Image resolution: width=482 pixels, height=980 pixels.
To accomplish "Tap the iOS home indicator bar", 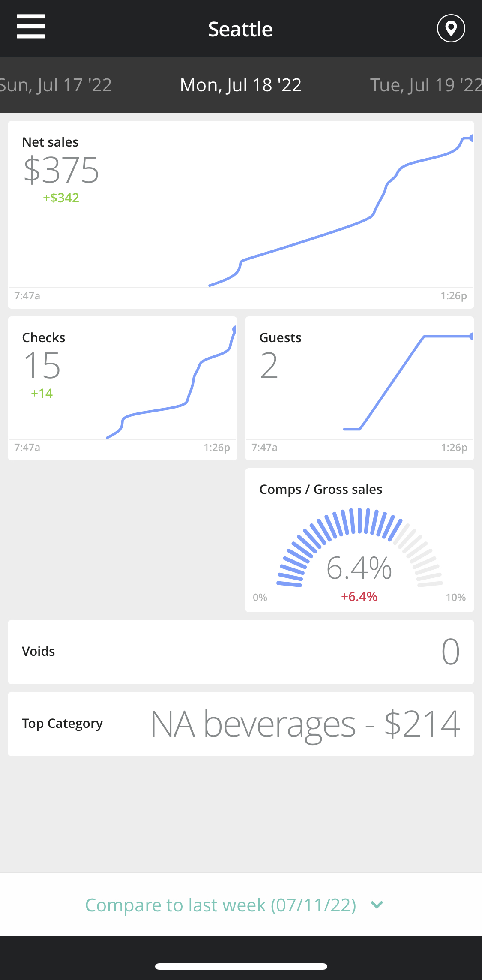I will point(241,966).
